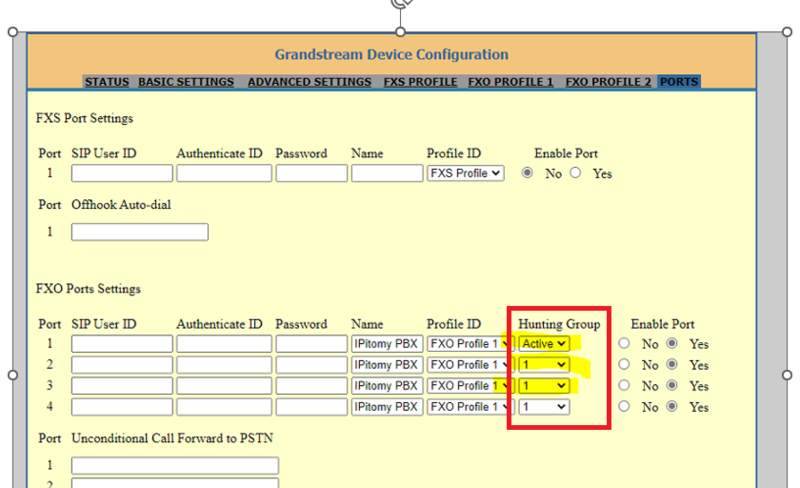Set FXO port 4 Enable Port to Yes
This screenshot has height=488, width=800.
[672, 407]
